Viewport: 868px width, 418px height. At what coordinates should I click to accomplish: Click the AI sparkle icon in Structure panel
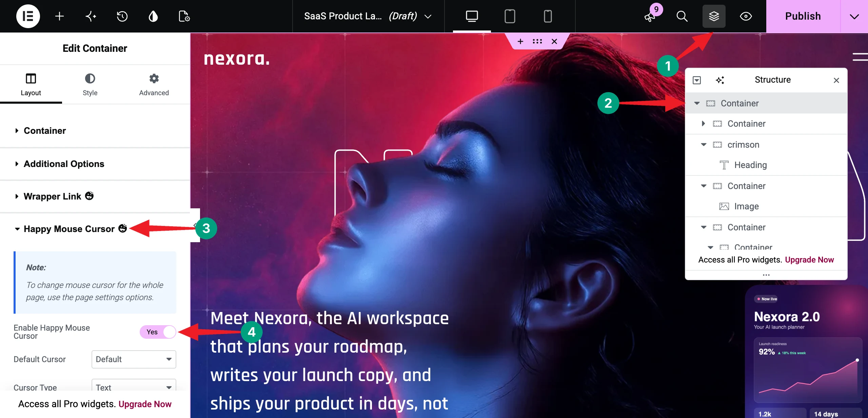(x=720, y=80)
